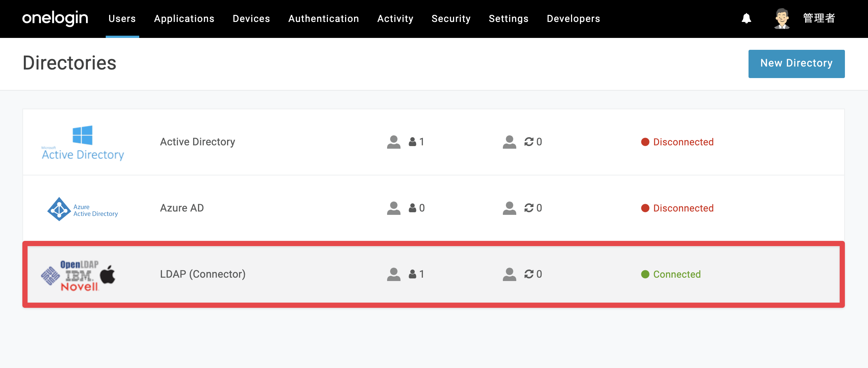
Task: Open the Security menu
Action: (451, 19)
